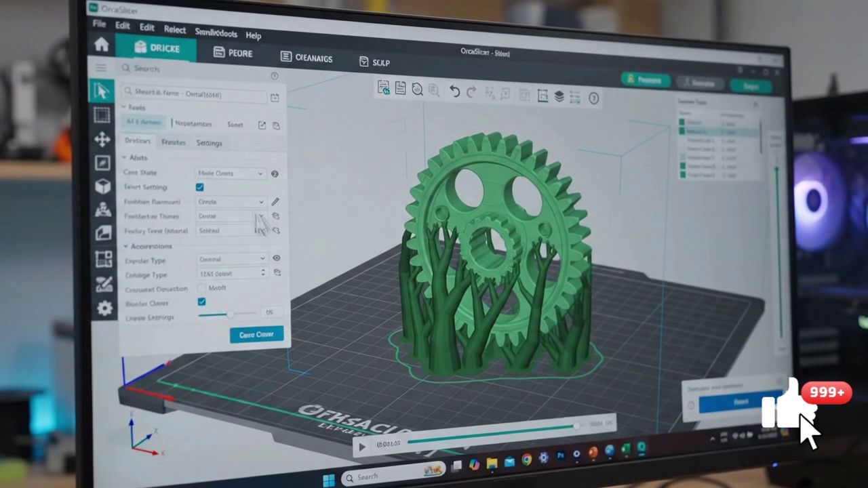The image size is (868, 488).
Task: Open settings gear in left toolbar
Action: pos(104,308)
